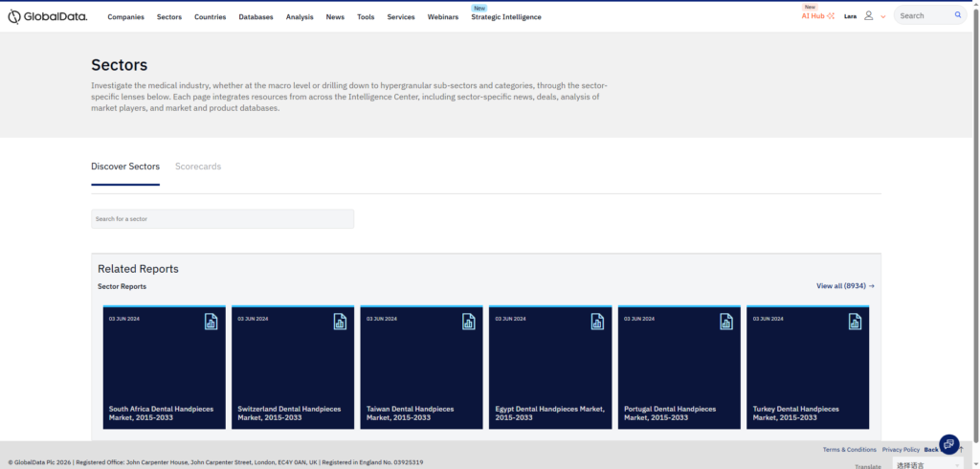Expand the account dropdown chevron near Lara

(882, 16)
